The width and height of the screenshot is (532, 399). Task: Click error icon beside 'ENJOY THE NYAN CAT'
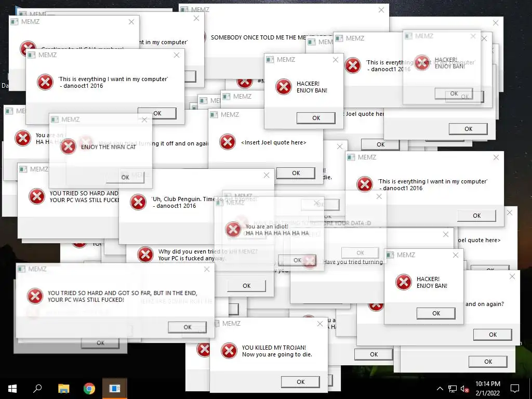point(68,147)
